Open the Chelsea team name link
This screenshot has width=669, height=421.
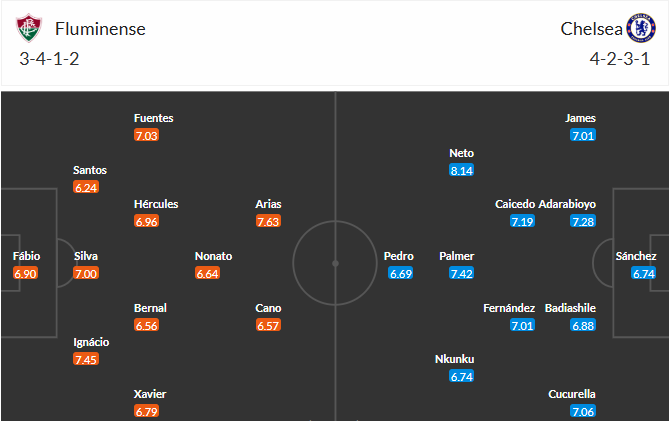[591, 29]
